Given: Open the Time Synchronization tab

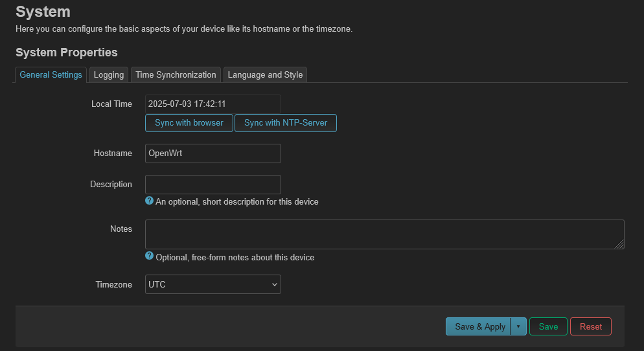Looking at the screenshot, I should click(176, 74).
